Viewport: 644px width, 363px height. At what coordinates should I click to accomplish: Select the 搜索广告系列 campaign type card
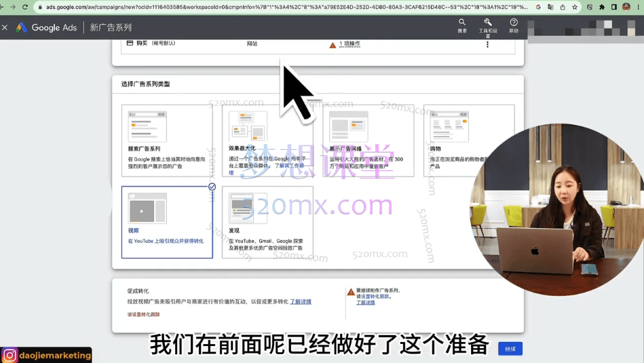167,141
